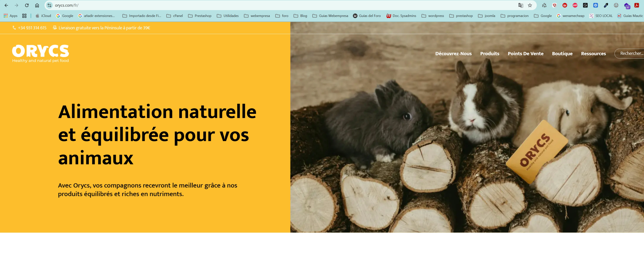644x261 pixels.
Task: Open the Adblock Plus extension
Action: [x=575, y=5]
